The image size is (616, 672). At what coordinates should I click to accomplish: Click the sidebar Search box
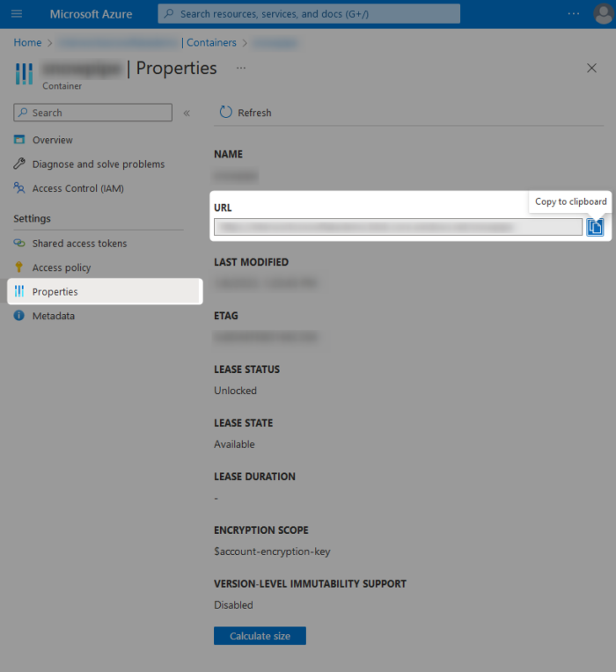92,113
